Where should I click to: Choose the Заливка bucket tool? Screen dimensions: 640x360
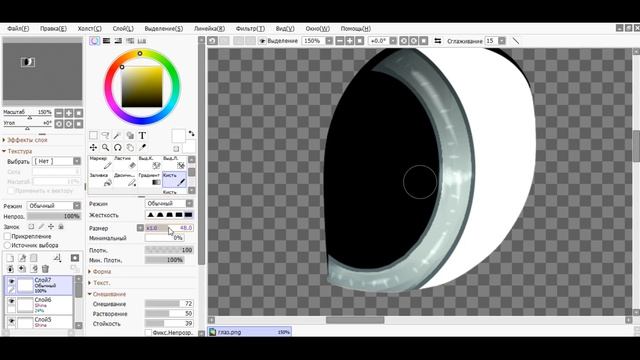(101, 180)
